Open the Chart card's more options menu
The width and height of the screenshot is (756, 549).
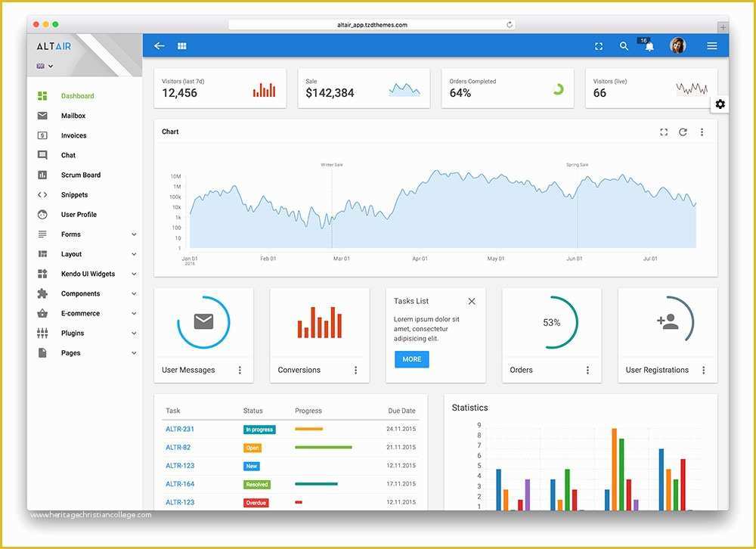702,132
